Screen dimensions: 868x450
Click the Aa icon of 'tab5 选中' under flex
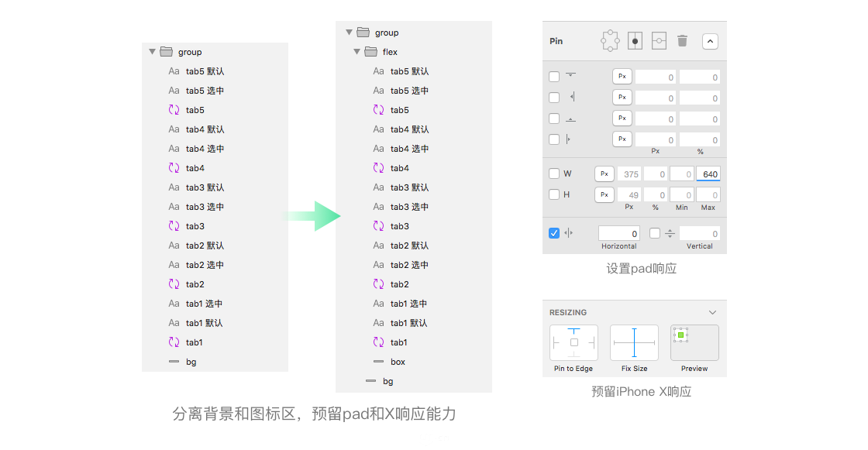(x=379, y=90)
